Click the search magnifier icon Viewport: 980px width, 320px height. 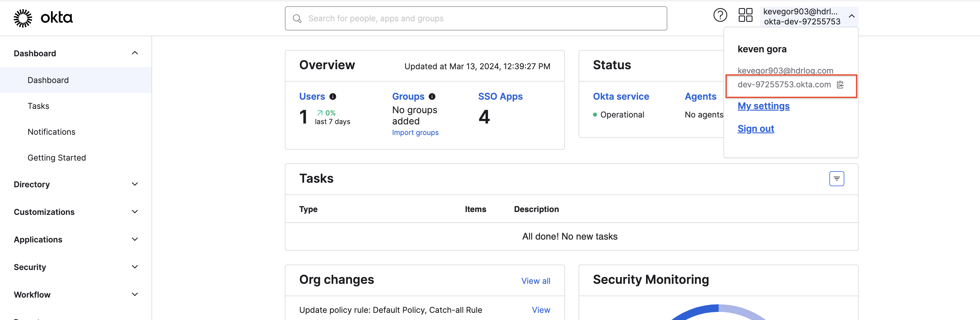pos(297,19)
